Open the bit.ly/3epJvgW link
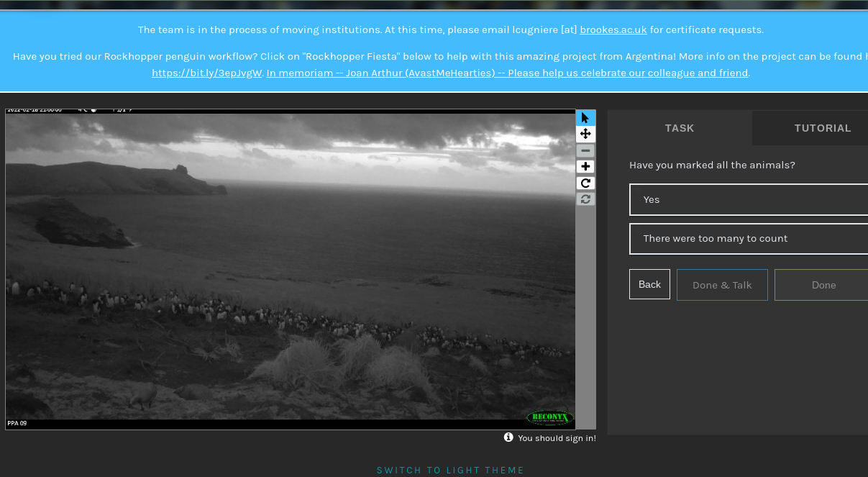This screenshot has height=477, width=868. coord(206,73)
